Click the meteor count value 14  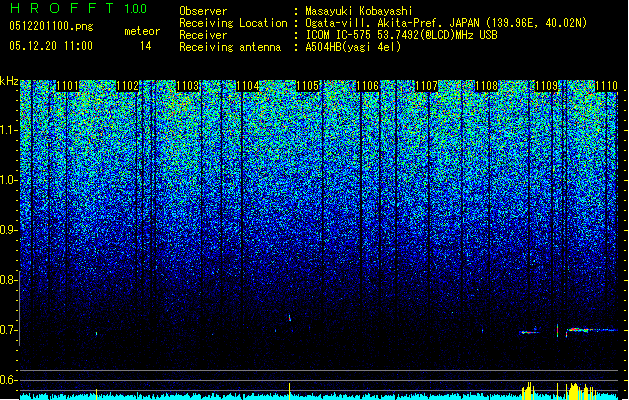(x=146, y=46)
